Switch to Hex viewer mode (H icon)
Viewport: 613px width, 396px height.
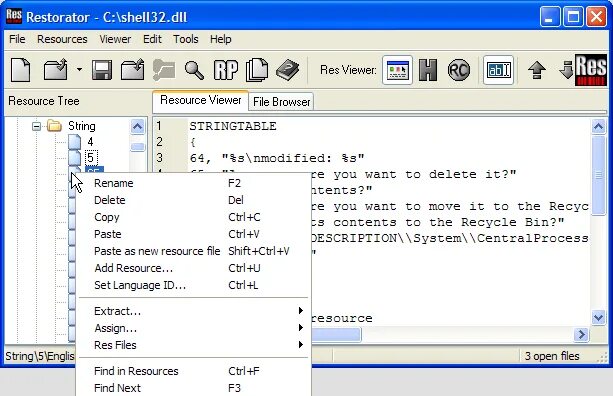[428, 70]
